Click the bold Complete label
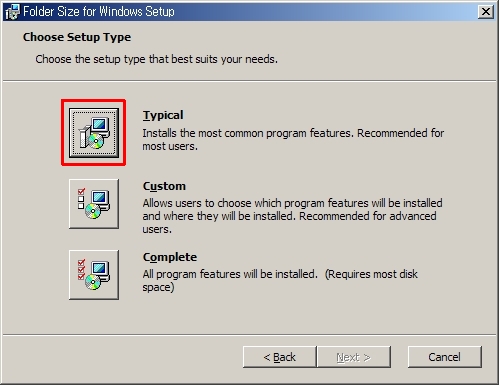 170,257
